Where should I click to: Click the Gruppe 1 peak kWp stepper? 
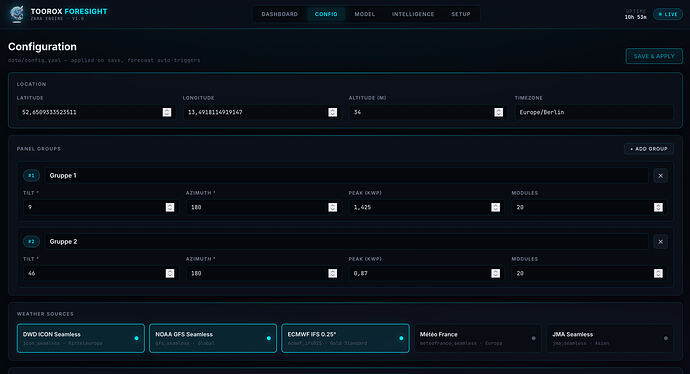(x=495, y=207)
